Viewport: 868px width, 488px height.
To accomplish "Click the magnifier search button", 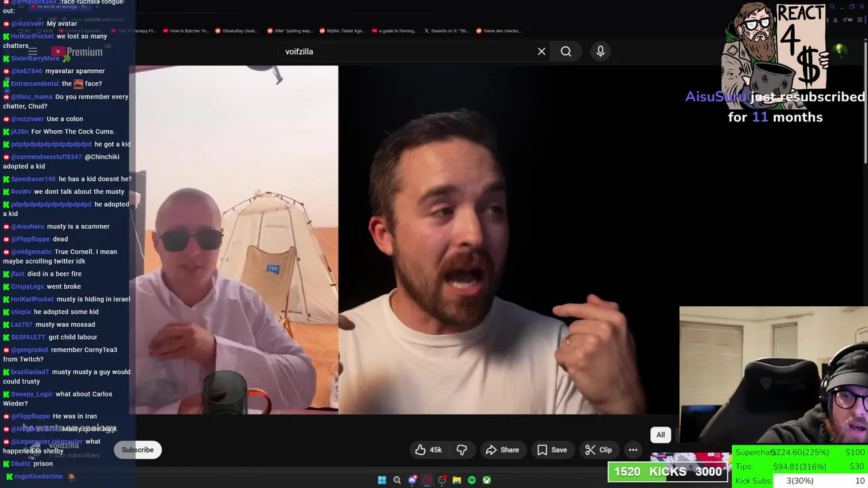I will (x=566, y=52).
